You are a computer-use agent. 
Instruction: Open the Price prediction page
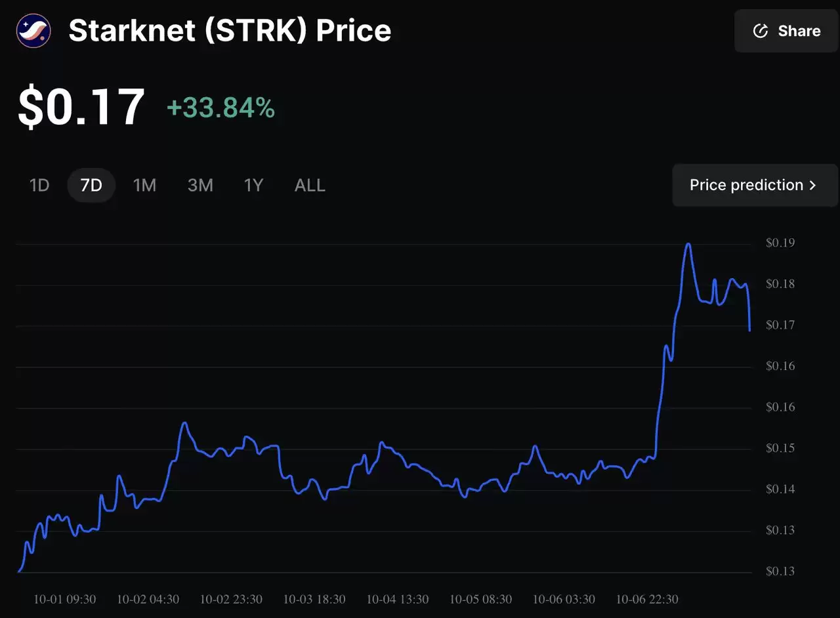click(x=748, y=185)
